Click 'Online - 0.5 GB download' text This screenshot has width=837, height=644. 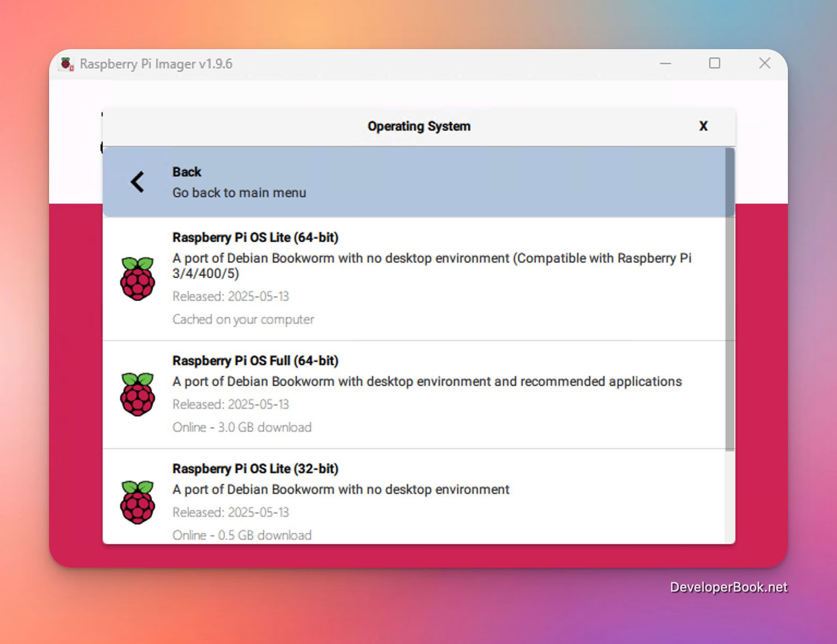[x=242, y=535]
